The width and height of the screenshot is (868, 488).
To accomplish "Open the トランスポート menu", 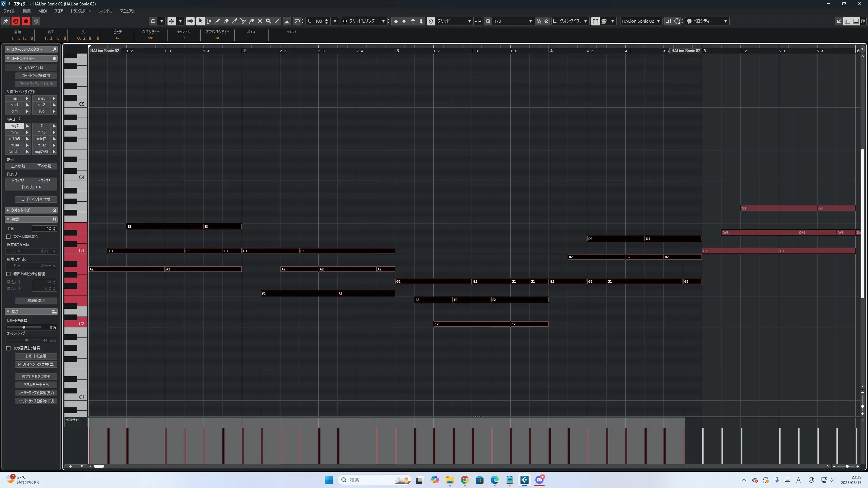I will (81, 11).
